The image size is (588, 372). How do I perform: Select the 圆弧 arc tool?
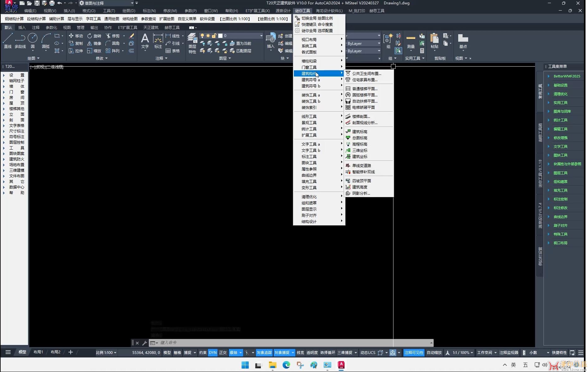[46, 41]
